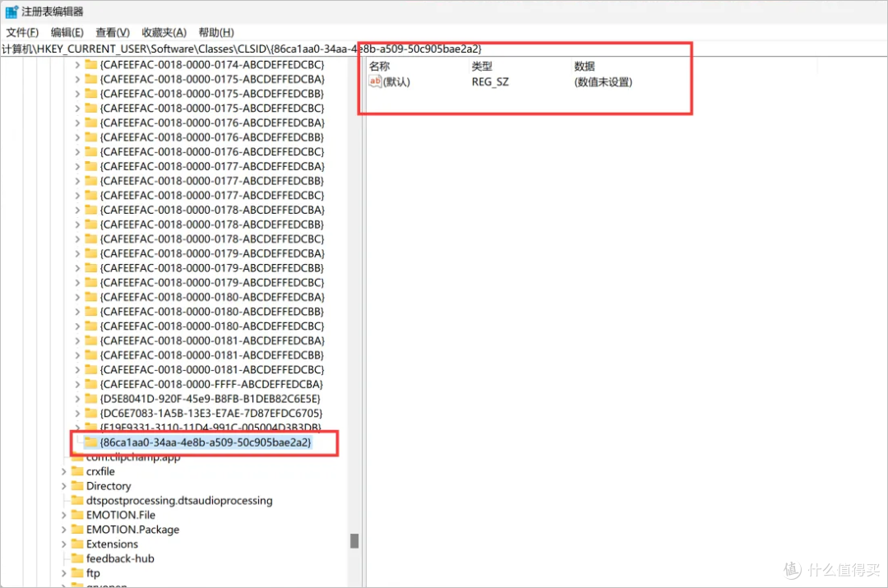This screenshot has width=888, height=588.
Task: Click the 数据 column header
Action: pos(585,67)
